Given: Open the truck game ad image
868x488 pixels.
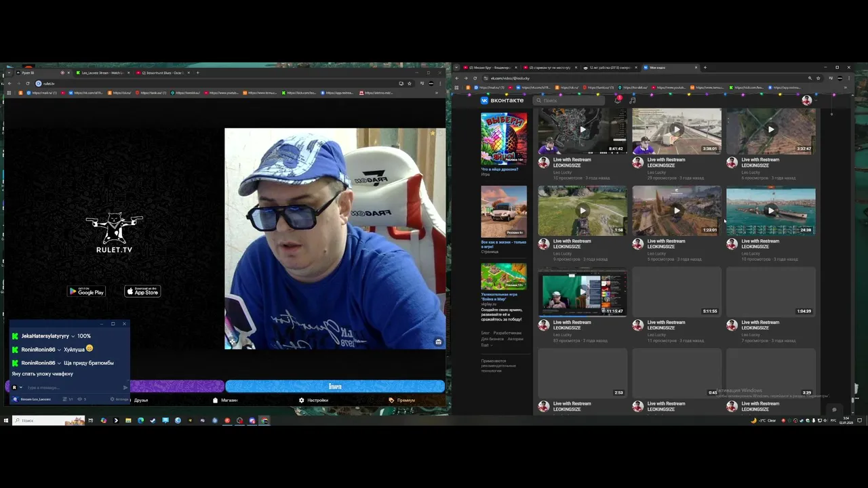Looking at the screenshot, I should [504, 211].
